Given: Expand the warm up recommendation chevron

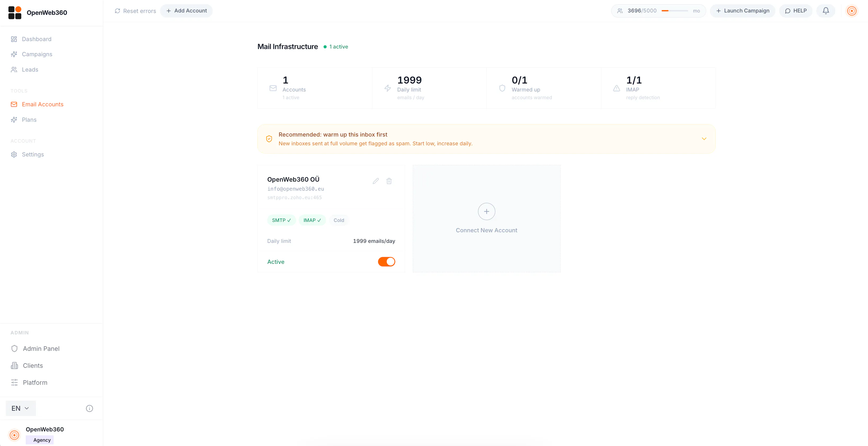Looking at the screenshot, I should 704,139.
